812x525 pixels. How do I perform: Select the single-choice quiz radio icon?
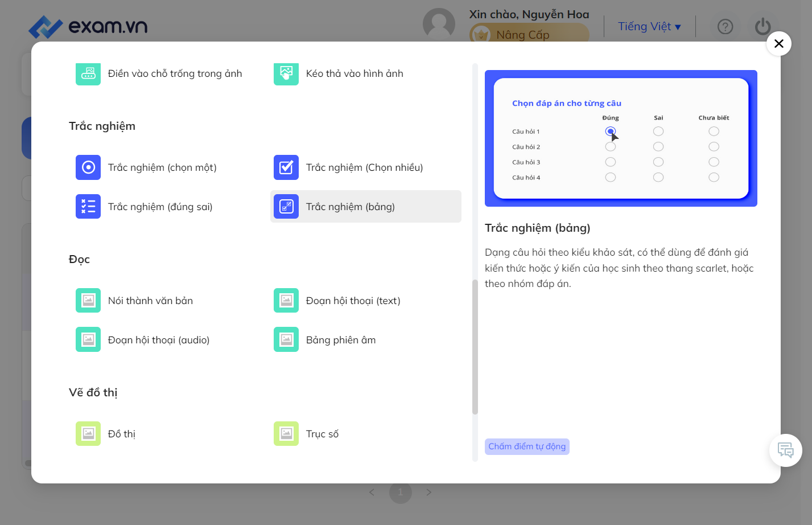pyautogui.click(x=88, y=167)
